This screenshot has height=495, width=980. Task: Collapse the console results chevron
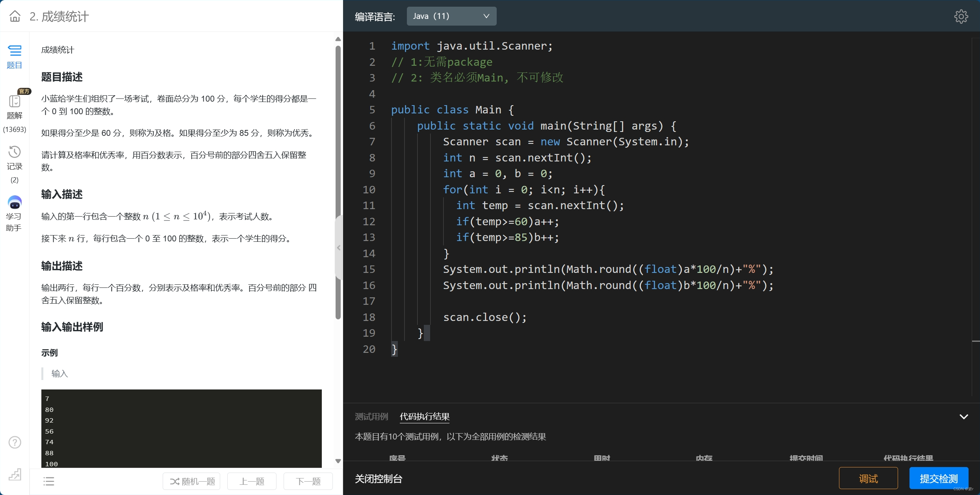[963, 417]
